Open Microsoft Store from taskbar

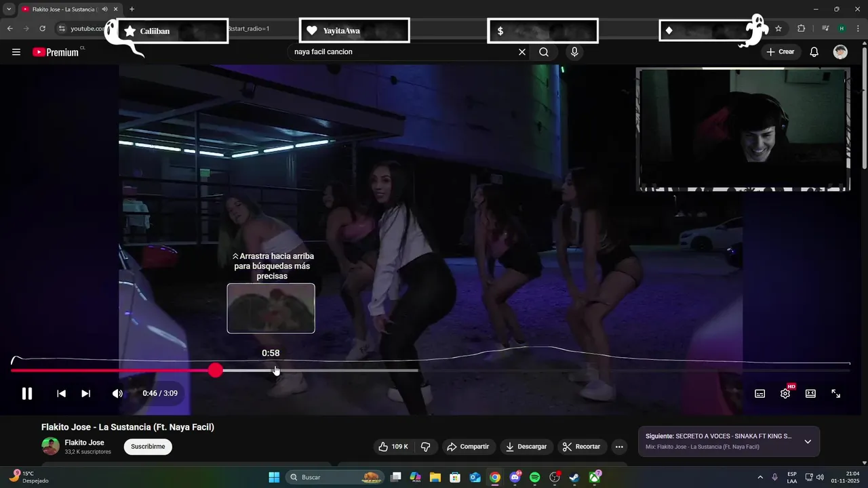[x=455, y=477]
